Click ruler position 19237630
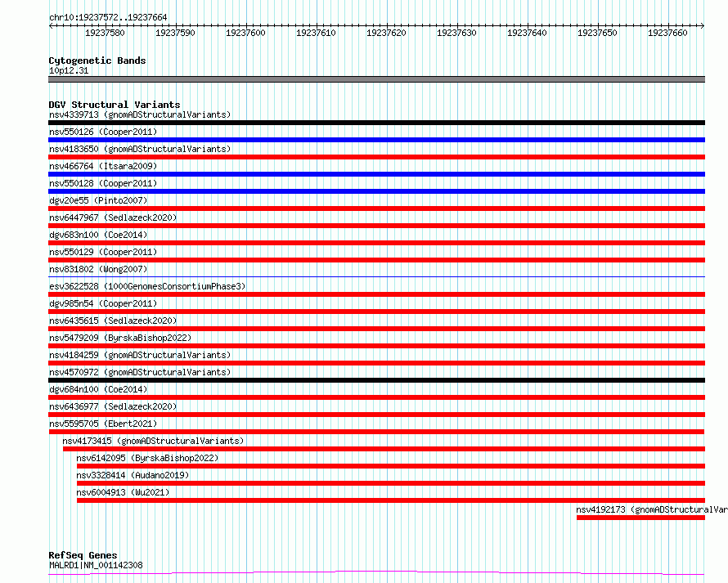Image resolution: width=728 pixels, height=583 pixels. click(x=456, y=33)
